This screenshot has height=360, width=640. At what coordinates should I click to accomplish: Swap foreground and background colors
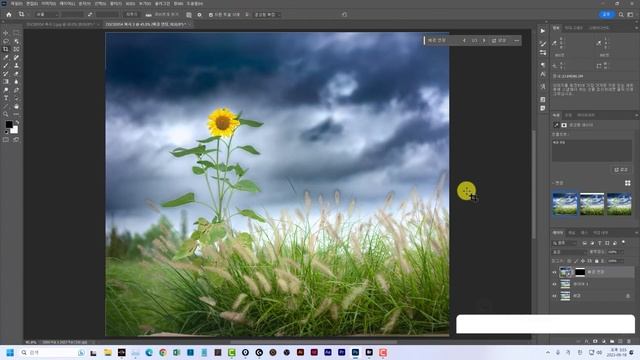click(17, 122)
